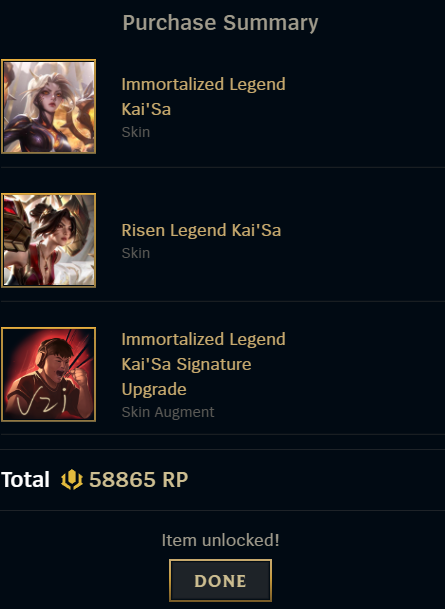Select the "Immortalized Legend" skin name text

[x=203, y=84]
